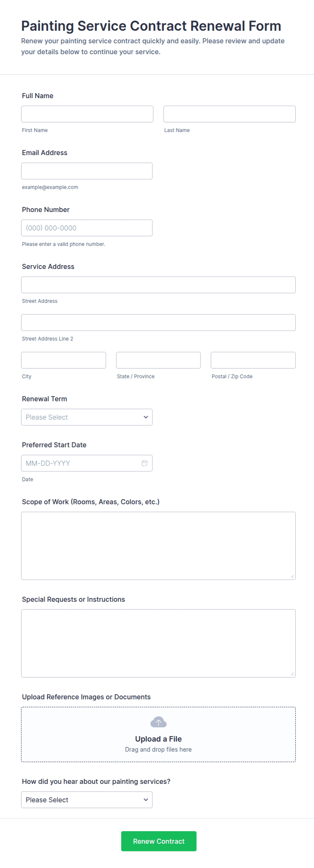
Task: Open the calendar picker icon
Action: pyautogui.click(x=145, y=463)
